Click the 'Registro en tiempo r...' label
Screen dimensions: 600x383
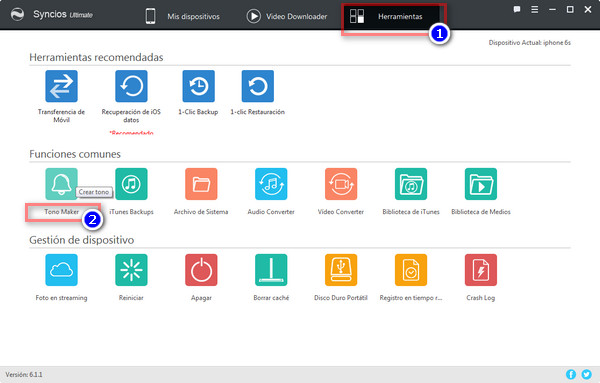411,298
